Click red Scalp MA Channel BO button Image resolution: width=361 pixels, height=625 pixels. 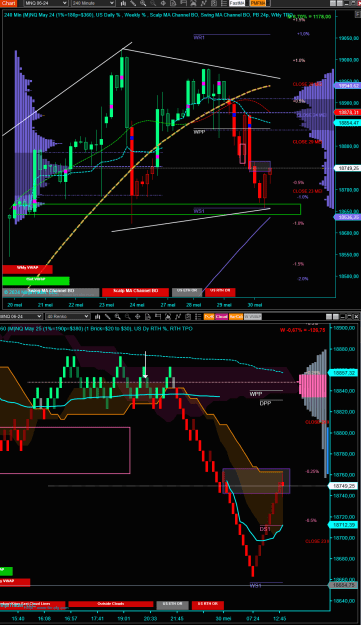click(x=135, y=292)
